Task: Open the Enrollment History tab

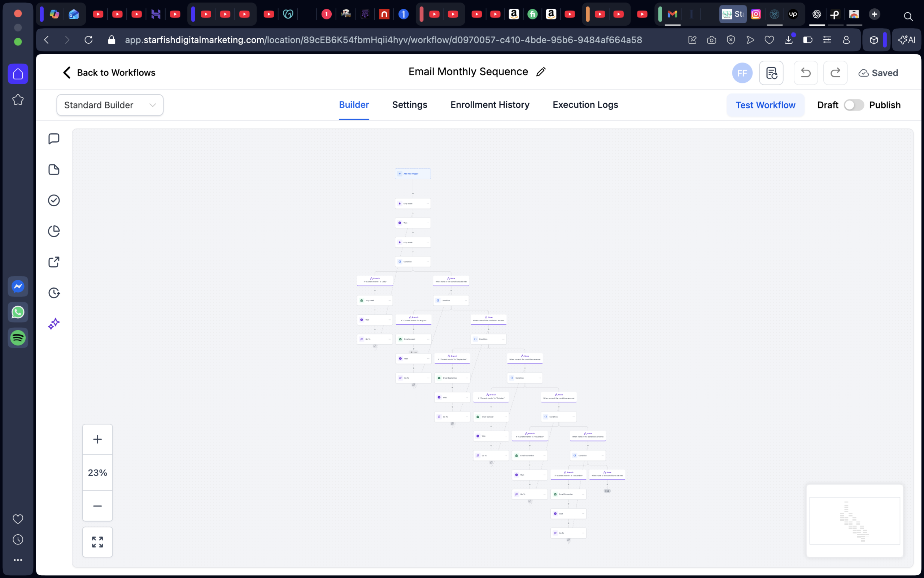Action: pos(489,105)
